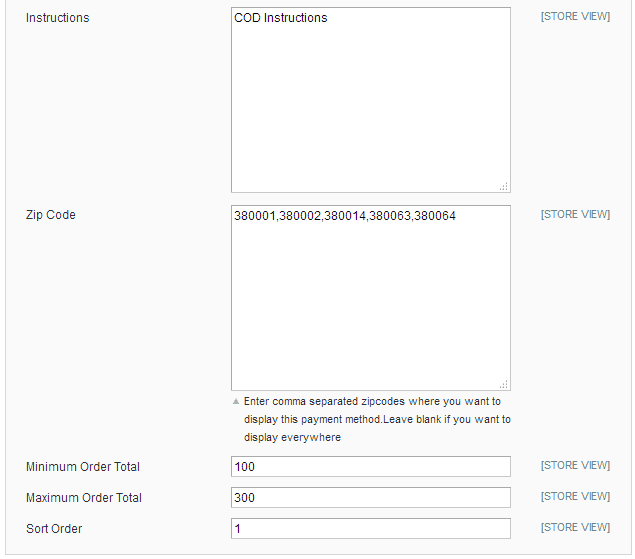The width and height of the screenshot is (635, 559).
Task: Click the zip code list starting with 380001
Action: [345, 215]
